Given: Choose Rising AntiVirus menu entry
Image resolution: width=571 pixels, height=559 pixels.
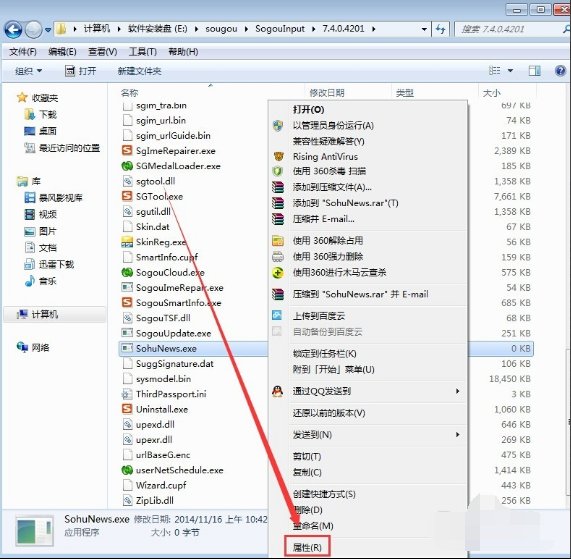Looking at the screenshot, I should click(325, 157).
